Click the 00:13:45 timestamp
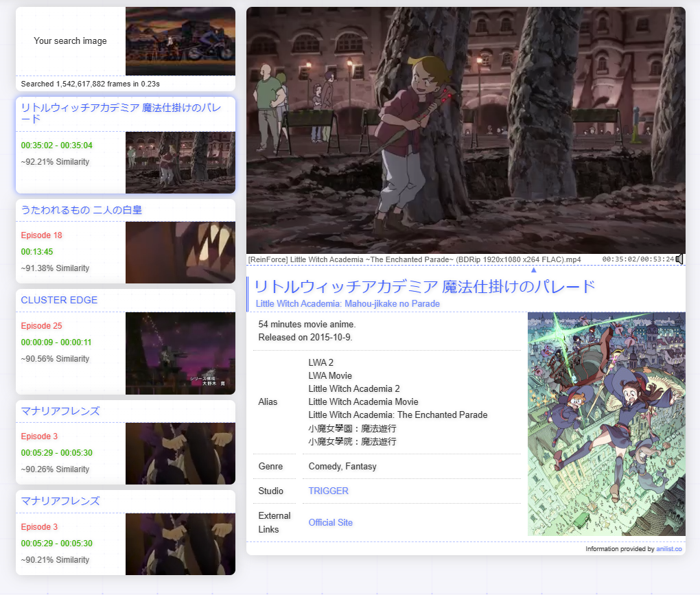700x595 pixels. coord(37,252)
